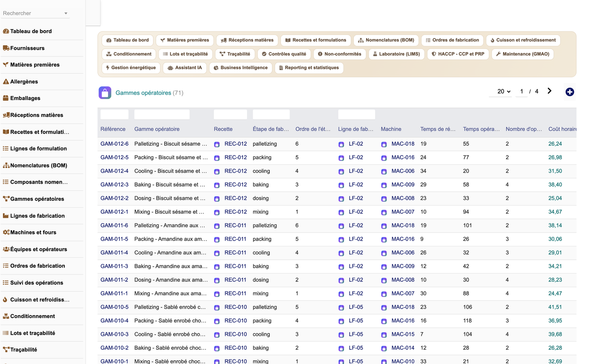Click the Étape de fab filter input

pyautogui.click(x=271, y=114)
